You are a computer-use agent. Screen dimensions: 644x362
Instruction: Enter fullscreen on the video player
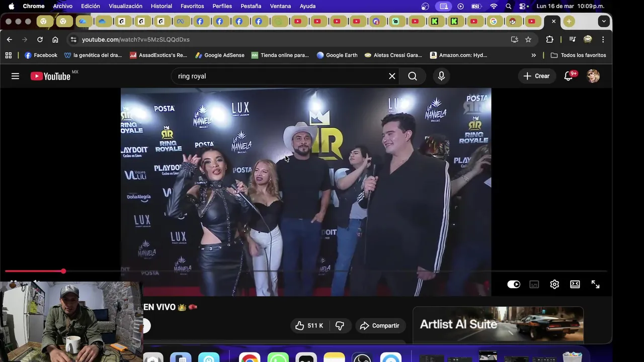point(596,284)
